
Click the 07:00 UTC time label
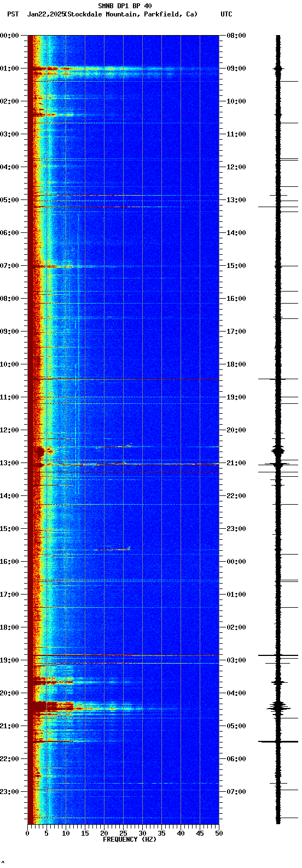(236, 792)
